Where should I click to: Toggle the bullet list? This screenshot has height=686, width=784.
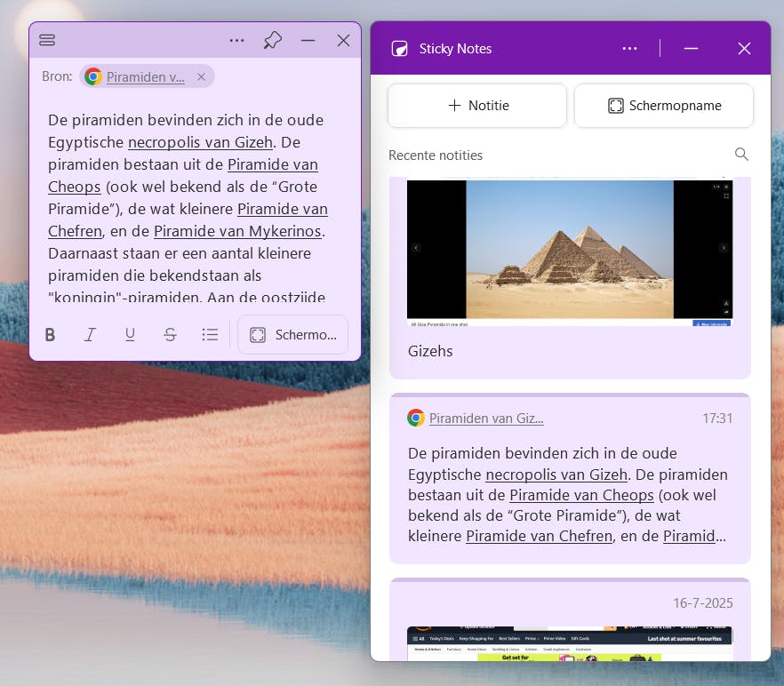click(x=210, y=334)
